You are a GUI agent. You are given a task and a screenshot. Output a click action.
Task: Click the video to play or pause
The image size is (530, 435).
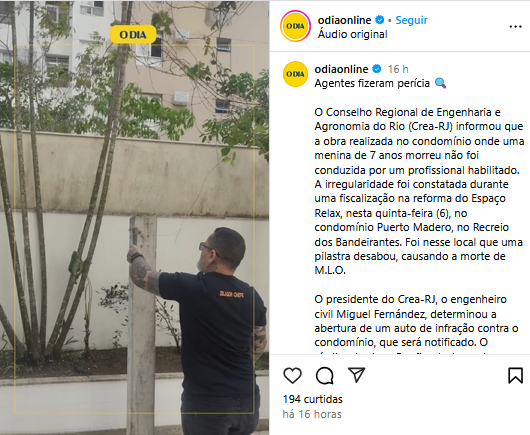click(135, 218)
